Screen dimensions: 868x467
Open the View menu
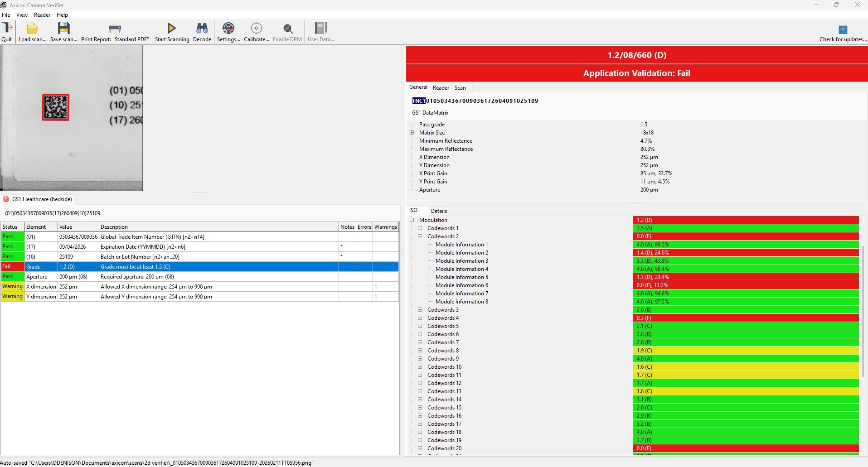click(x=22, y=15)
